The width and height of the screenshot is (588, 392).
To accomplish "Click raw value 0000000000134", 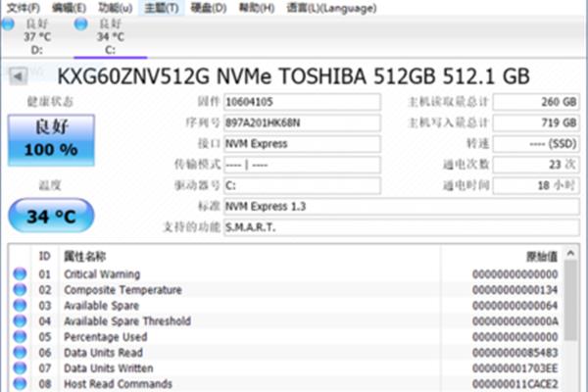I will (x=514, y=290).
